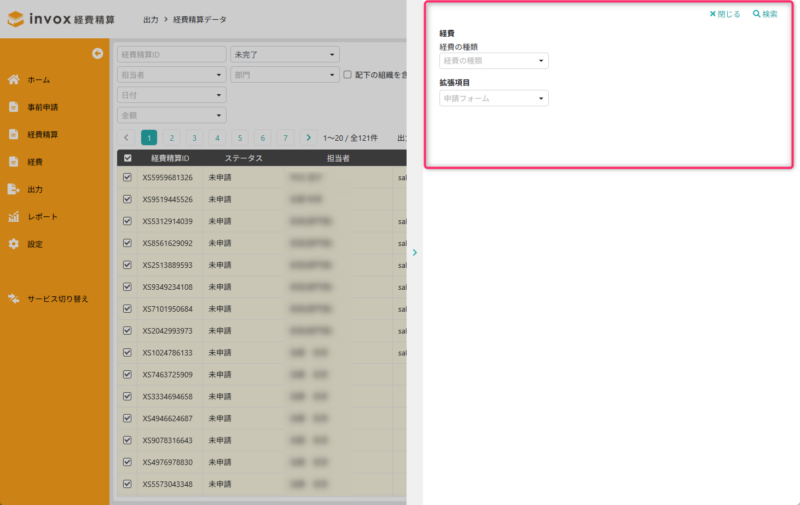Uncheck row XS5312914039
Viewport: 800px width, 505px height.
tap(127, 221)
